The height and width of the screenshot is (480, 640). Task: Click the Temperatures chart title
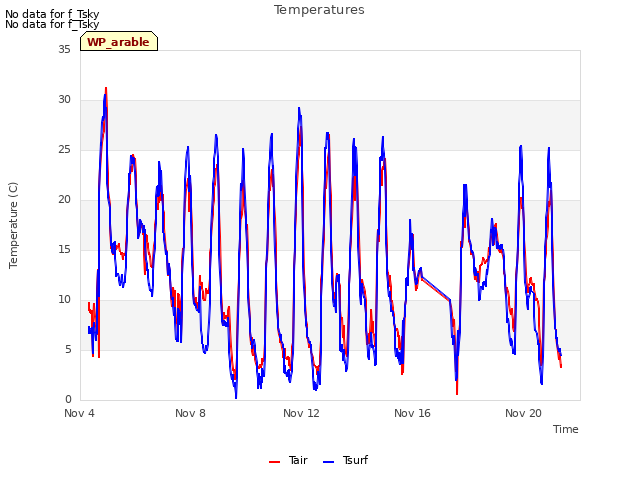tap(319, 10)
